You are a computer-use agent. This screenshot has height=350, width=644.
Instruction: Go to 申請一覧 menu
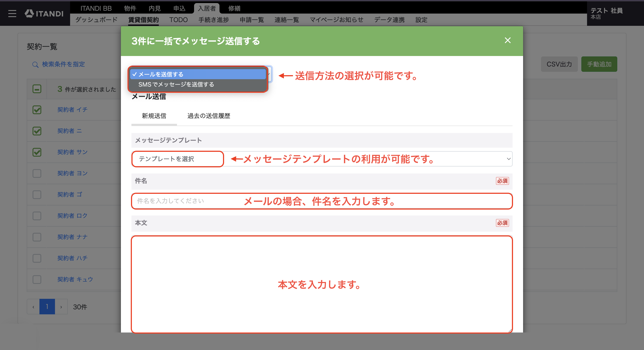(252, 20)
